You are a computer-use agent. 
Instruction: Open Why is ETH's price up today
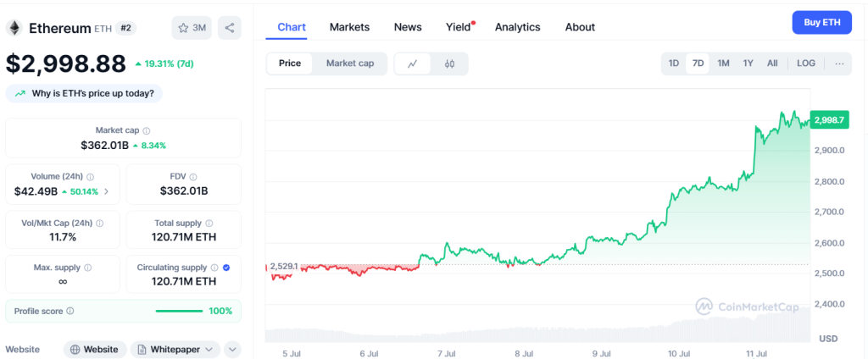tap(84, 93)
